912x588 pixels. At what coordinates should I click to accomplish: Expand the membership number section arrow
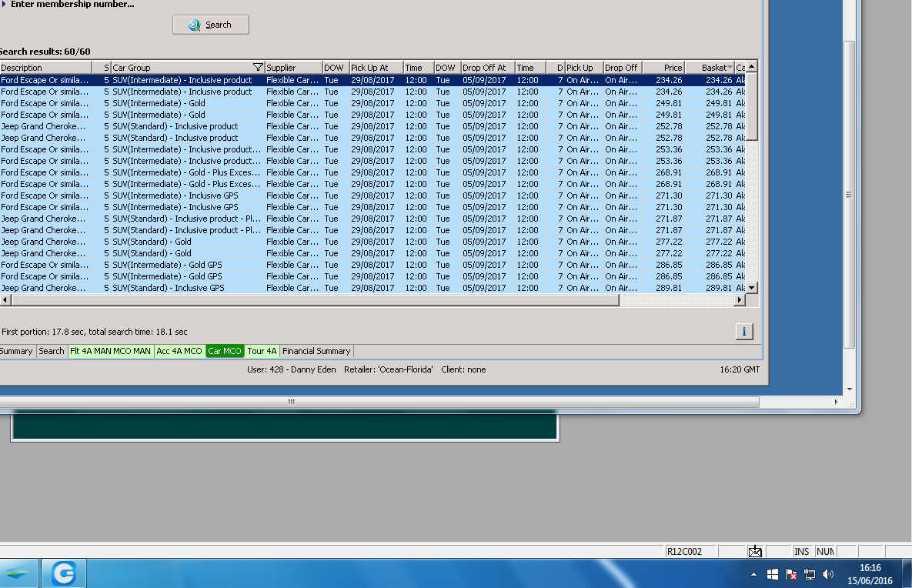4,4
